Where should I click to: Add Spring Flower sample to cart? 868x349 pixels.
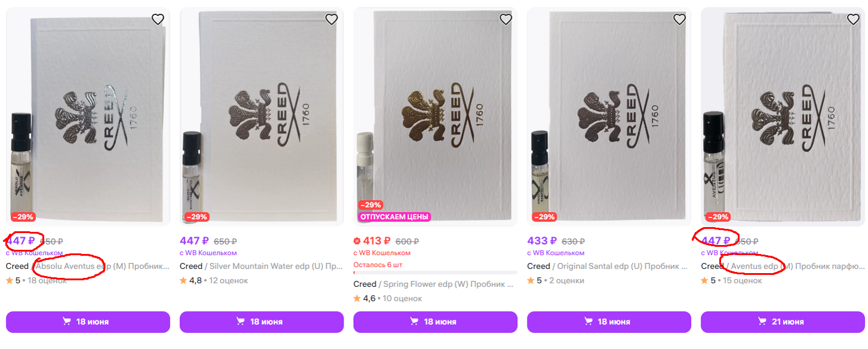coord(435,322)
